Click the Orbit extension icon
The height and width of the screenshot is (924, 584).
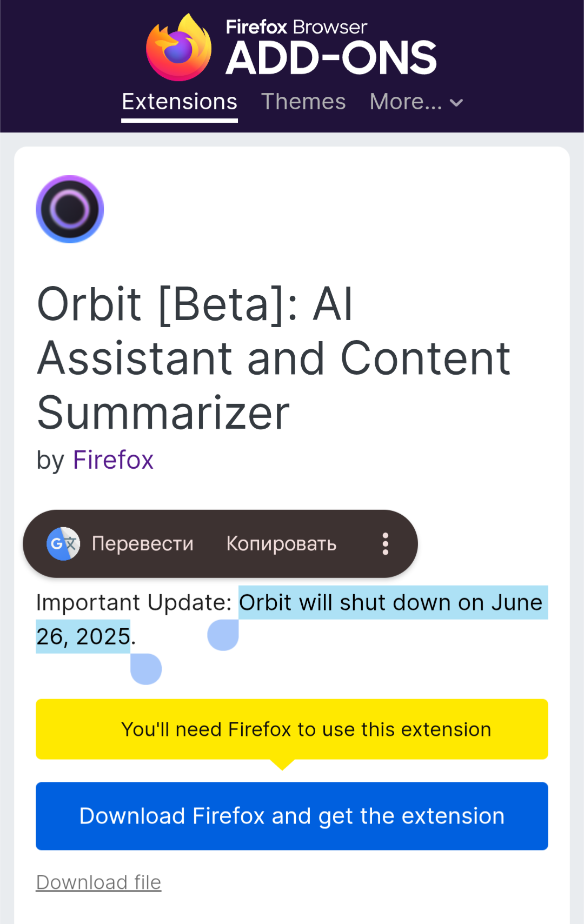(x=70, y=209)
